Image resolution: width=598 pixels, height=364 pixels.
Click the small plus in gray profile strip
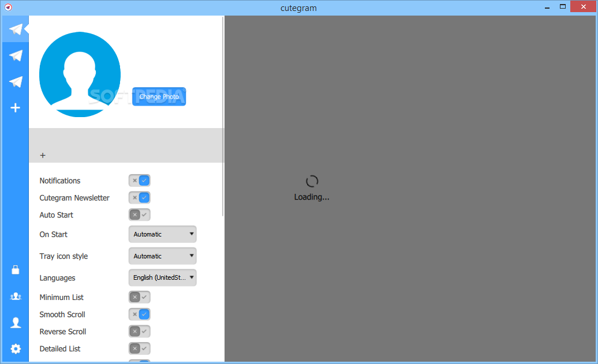point(43,155)
